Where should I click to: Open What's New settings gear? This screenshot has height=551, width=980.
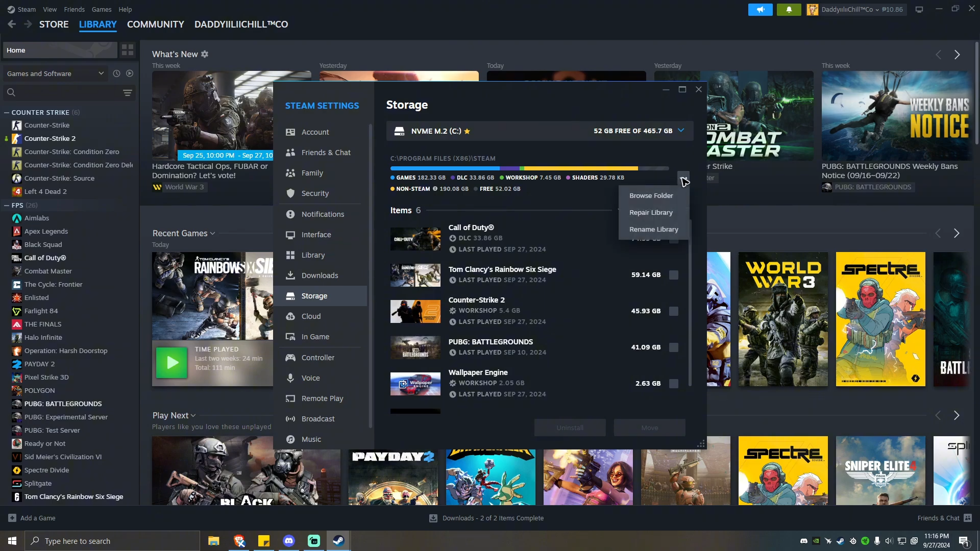pyautogui.click(x=205, y=54)
